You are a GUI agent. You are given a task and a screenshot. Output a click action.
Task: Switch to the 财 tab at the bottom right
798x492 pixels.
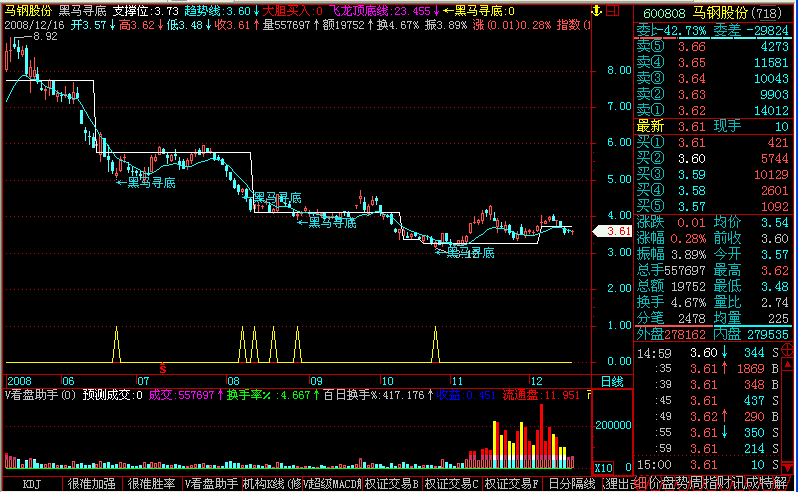click(724, 483)
